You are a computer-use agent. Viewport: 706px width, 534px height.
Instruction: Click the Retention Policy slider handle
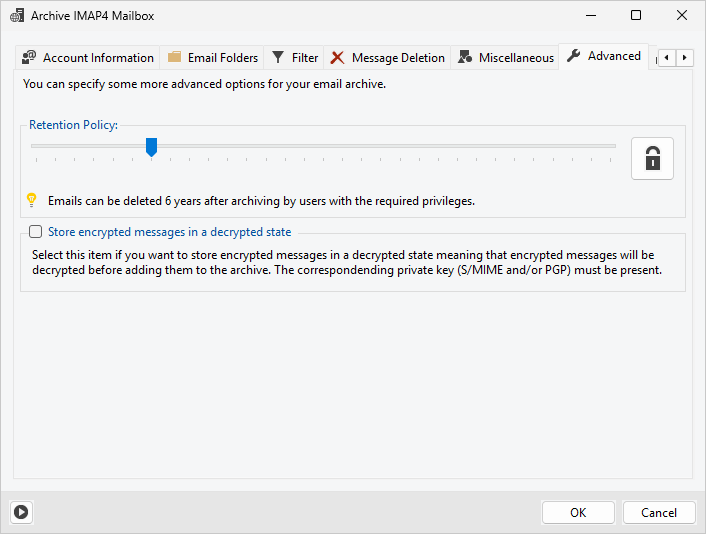pyautogui.click(x=151, y=147)
